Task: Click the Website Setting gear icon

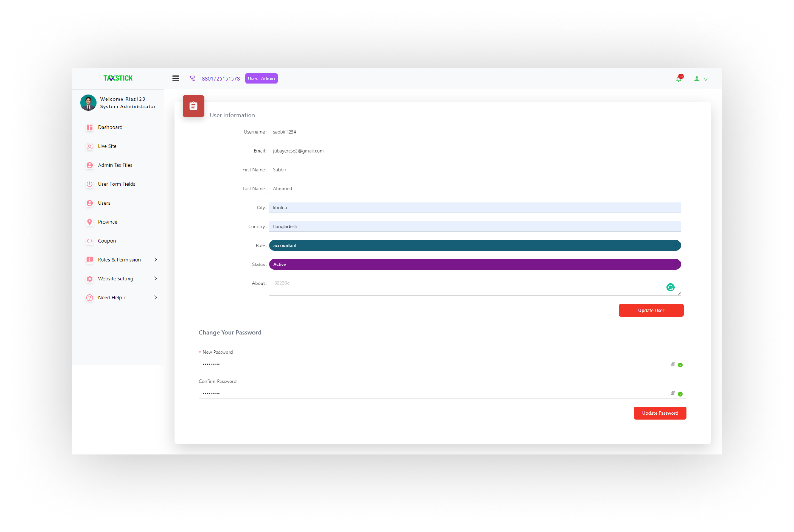Action: [x=90, y=279]
